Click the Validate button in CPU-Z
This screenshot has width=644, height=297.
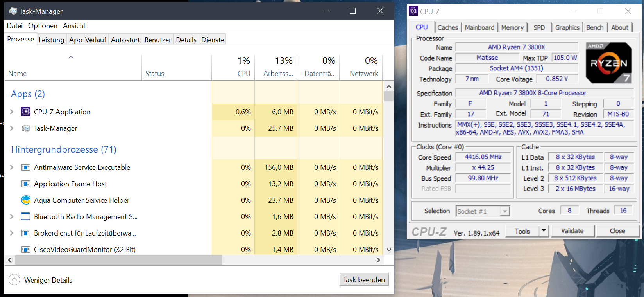tap(572, 231)
